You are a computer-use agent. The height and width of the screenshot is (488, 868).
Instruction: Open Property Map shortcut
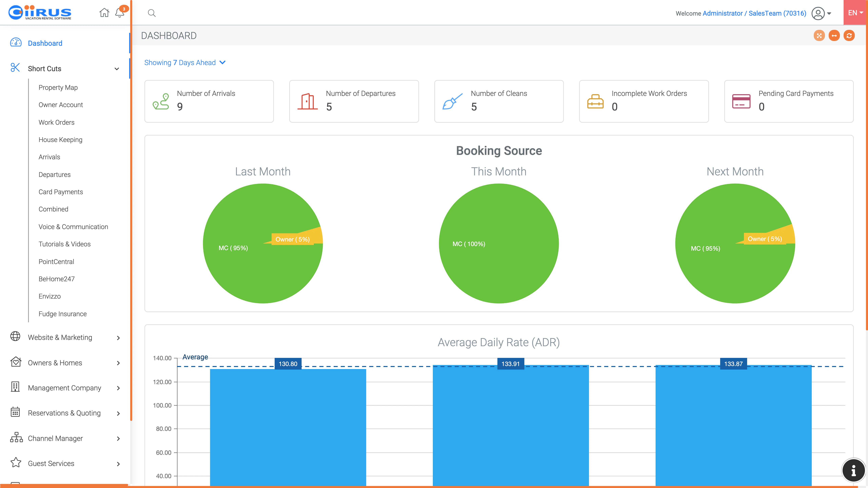click(58, 88)
